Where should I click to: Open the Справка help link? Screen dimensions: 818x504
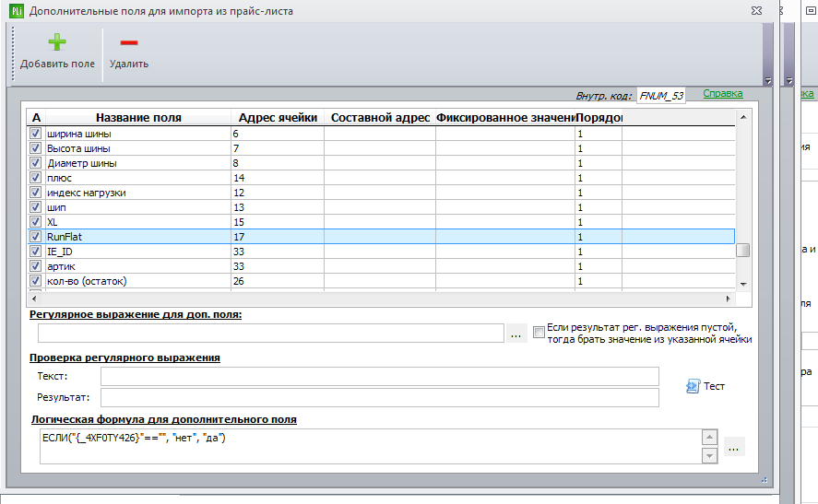(722, 93)
